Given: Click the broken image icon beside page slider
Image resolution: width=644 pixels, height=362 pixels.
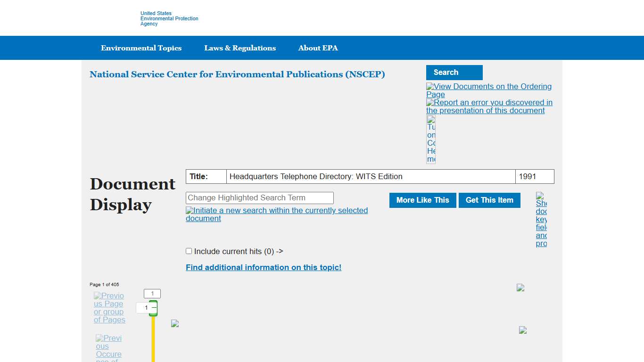Looking at the screenshot, I should click(175, 323).
